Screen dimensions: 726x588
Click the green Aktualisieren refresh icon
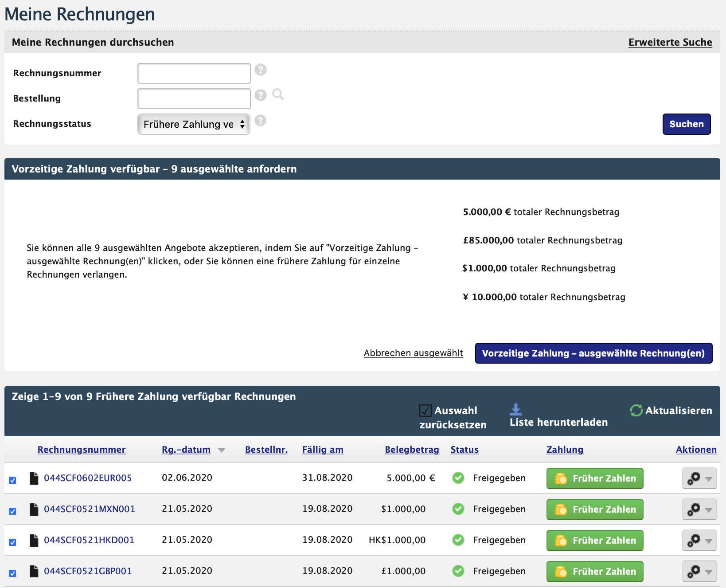pyautogui.click(x=636, y=411)
